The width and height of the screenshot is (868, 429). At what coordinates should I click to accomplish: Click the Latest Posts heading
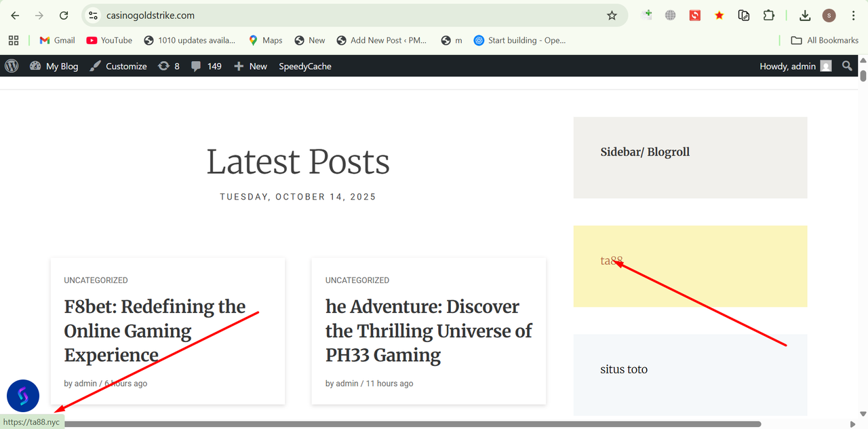pyautogui.click(x=298, y=162)
